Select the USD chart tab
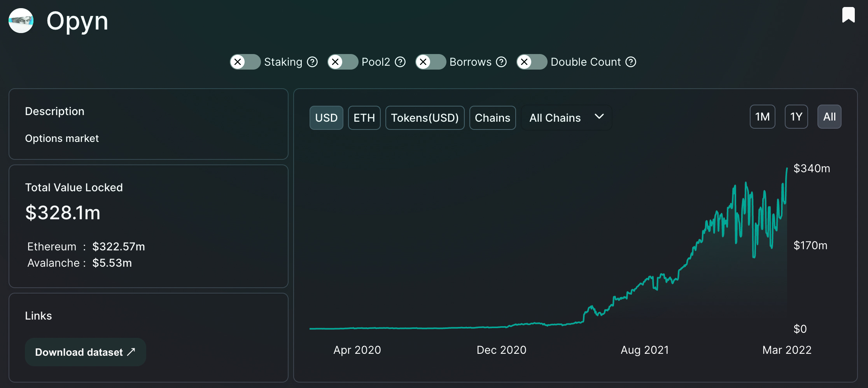The height and width of the screenshot is (388, 868). click(326, 117)
